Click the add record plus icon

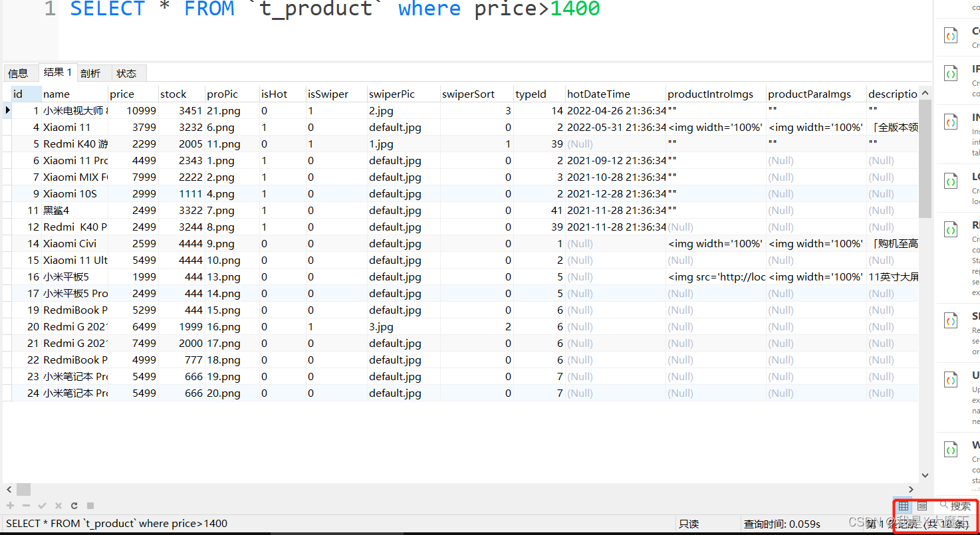pyautogui.click(x=10, y=506)
